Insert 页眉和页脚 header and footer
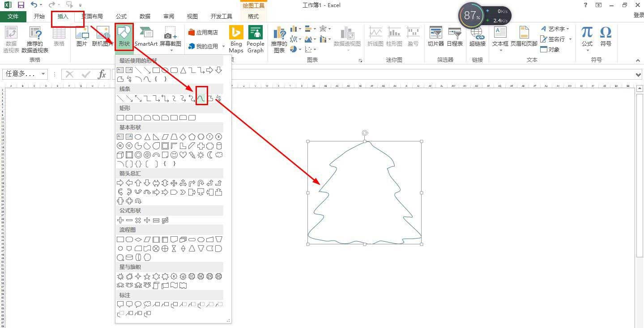 tap(524, 37)
